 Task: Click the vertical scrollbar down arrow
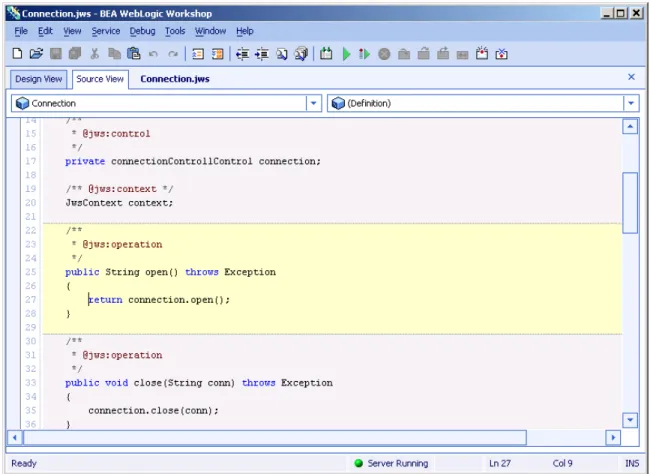pyautogui.click(x=630, y=420)
